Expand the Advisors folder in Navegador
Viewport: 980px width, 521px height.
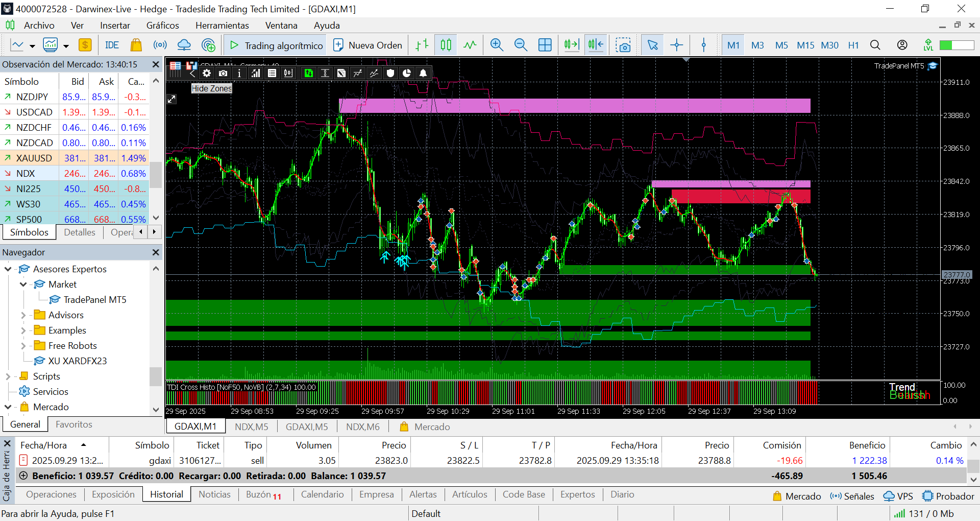click(23, 315)
